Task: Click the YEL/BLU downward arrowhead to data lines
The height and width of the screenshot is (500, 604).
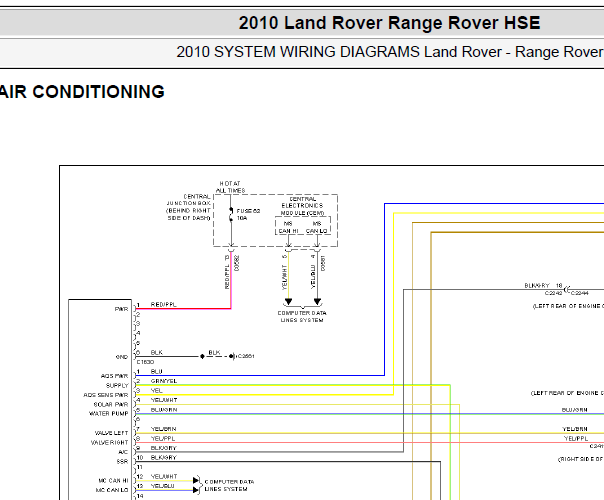Action: (x=317, y=301)
